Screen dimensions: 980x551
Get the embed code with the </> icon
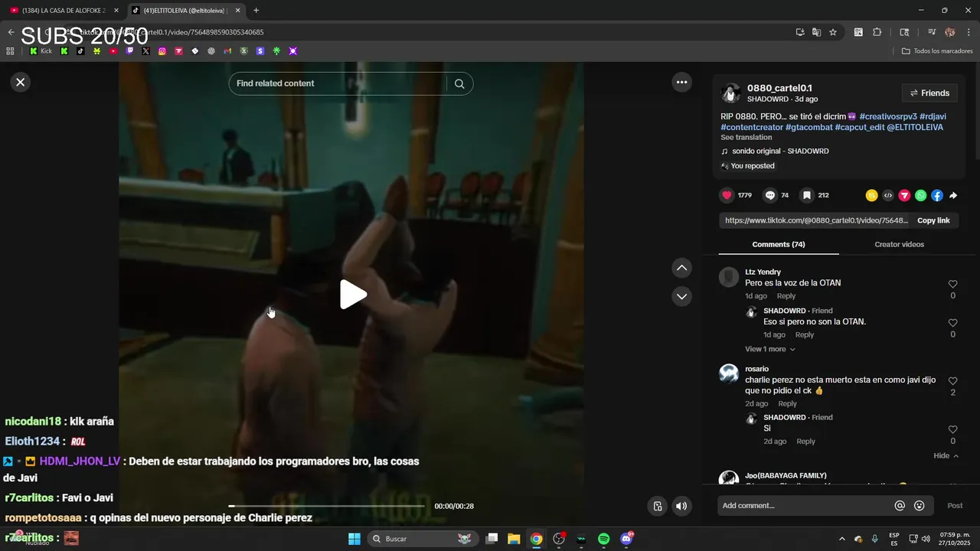tap(888, 195)
